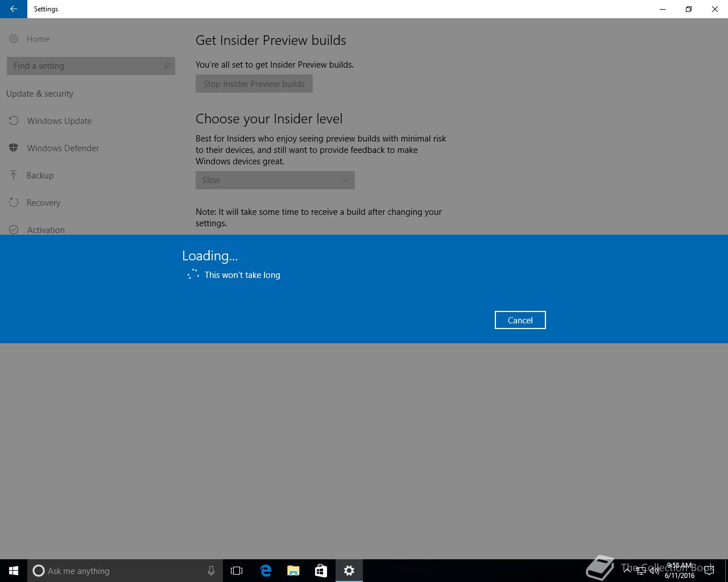728x582 pixels.
Task: Open the Slow Insider level dropdown
Action: [275, 180]
